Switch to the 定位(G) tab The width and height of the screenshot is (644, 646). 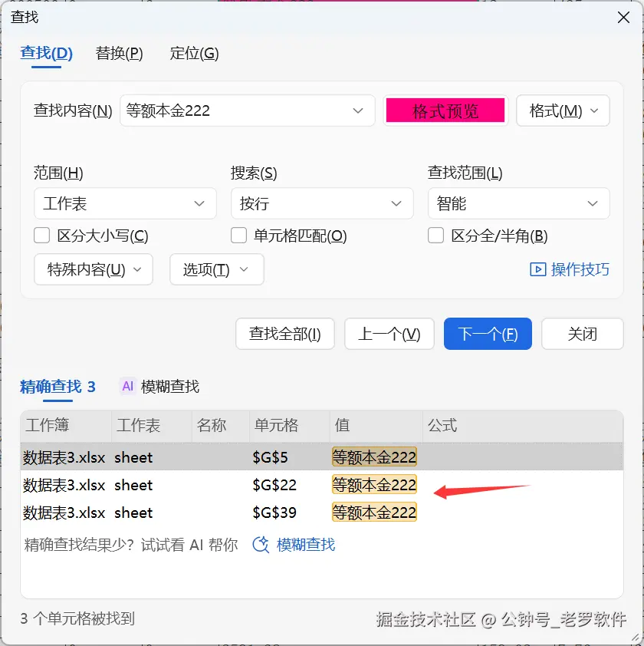tap(194, 53)
